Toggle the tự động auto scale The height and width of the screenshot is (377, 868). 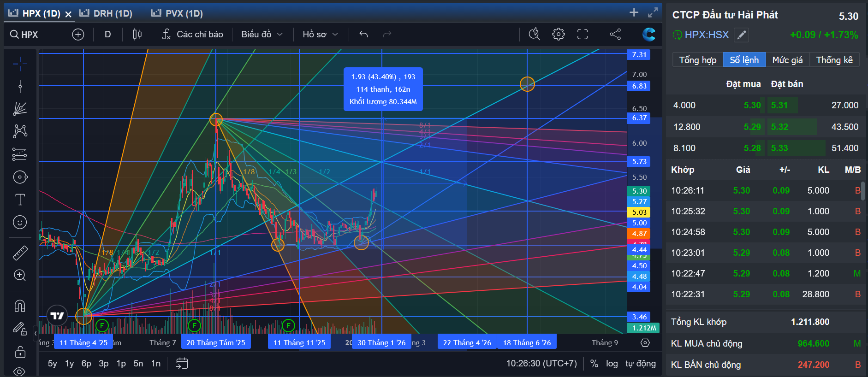[x=641, y=364]
